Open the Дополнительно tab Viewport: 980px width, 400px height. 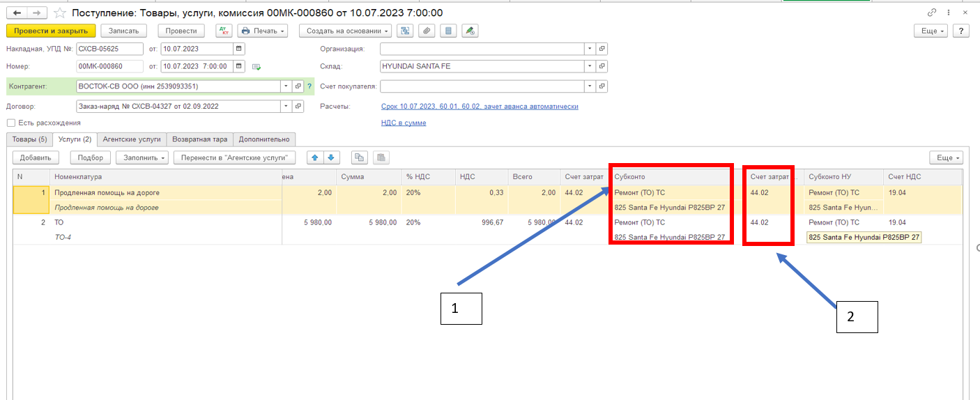264,139
